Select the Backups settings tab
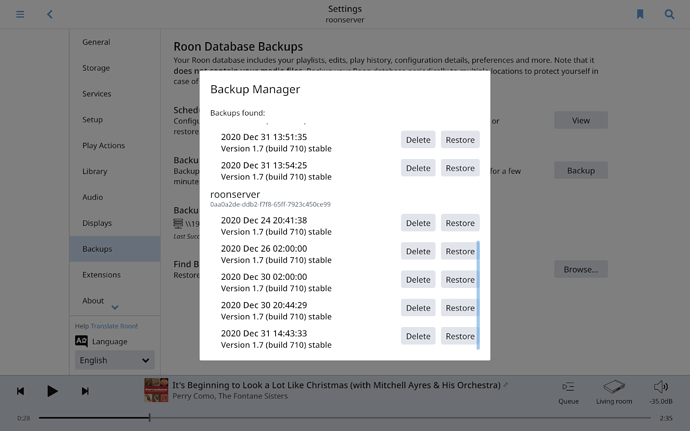 pos(115,249)
